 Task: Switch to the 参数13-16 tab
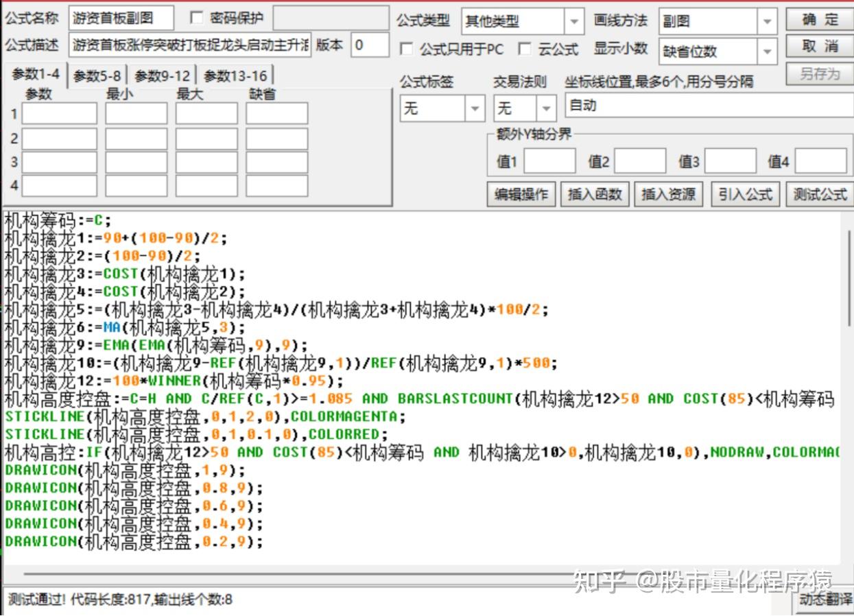pyautogui.click(x=235, y=76)
